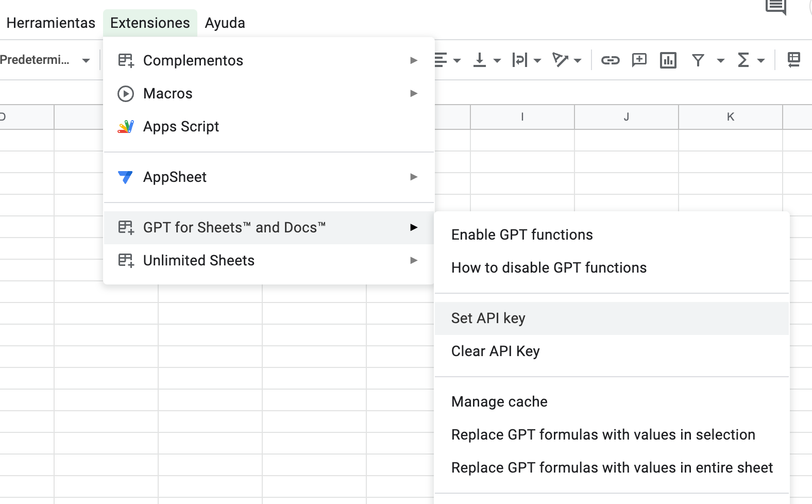Open the Ayuda menu

(225, 23)
